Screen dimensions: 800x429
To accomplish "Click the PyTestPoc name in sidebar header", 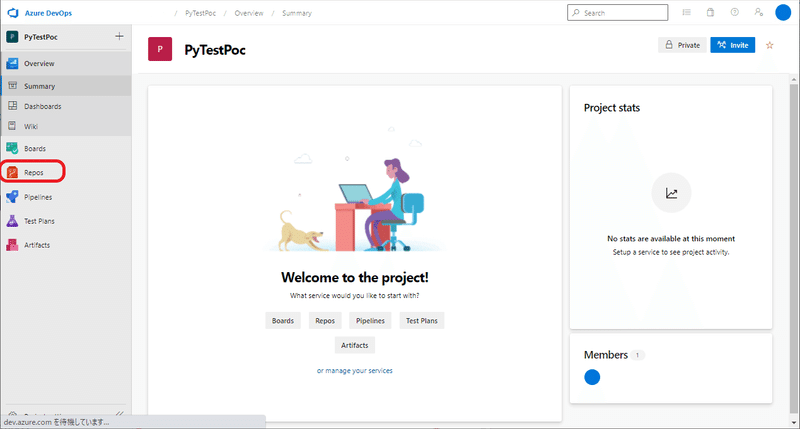I will pos(41,37).
